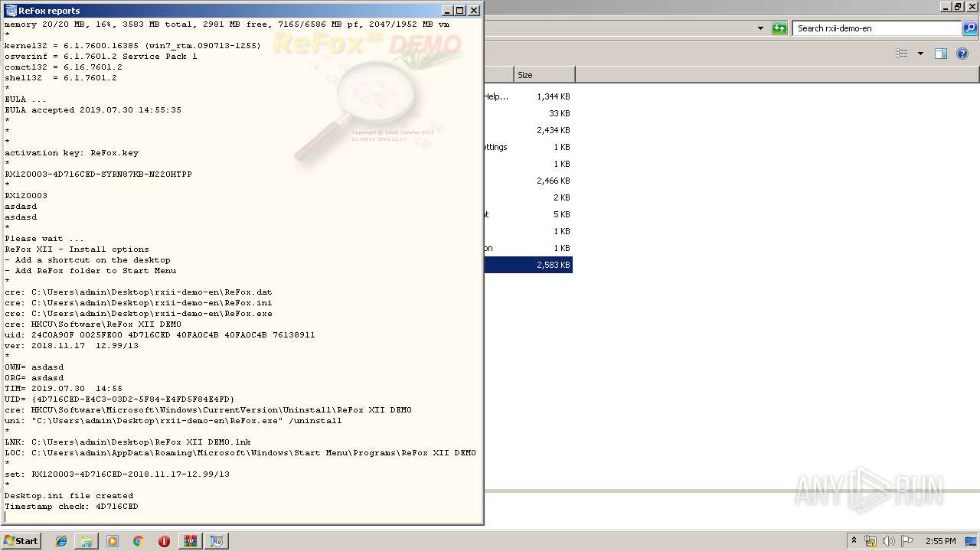Image resolution: width=980 pixels, height=551 pixels.
Task: Click the log line ending in ReFox.dat
Action: click(x=139, y=292)
